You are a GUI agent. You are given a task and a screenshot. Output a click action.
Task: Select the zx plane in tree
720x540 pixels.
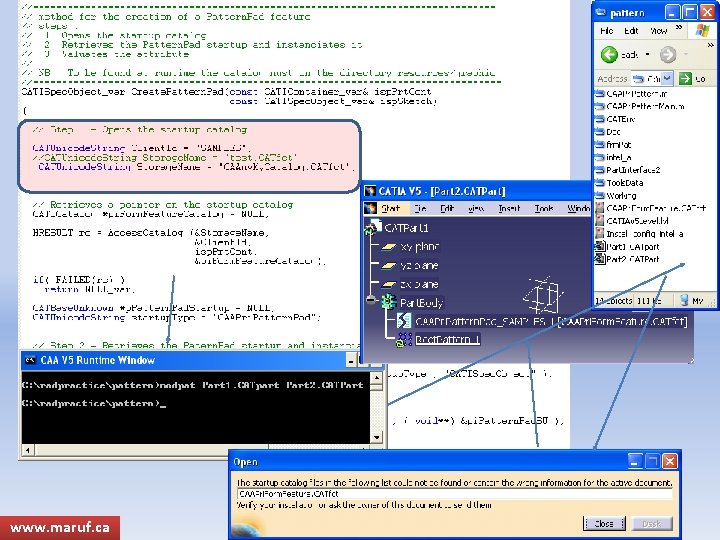tap(419, 284)
